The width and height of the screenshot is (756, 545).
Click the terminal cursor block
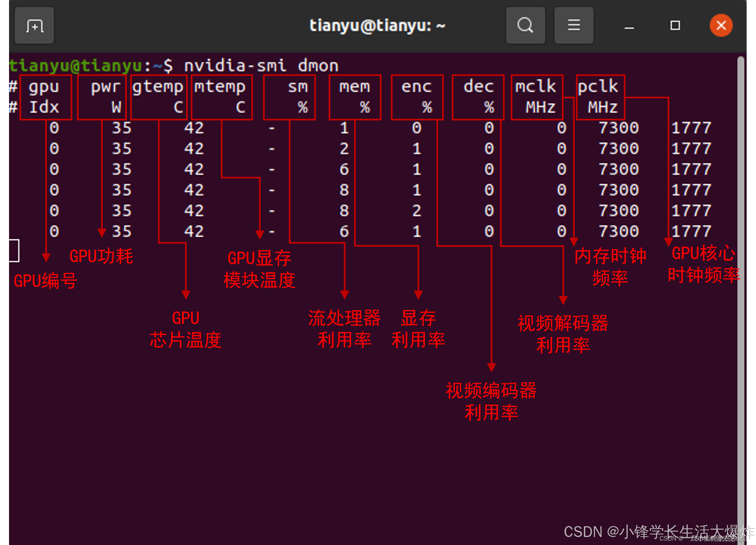(x=14, y=250)
